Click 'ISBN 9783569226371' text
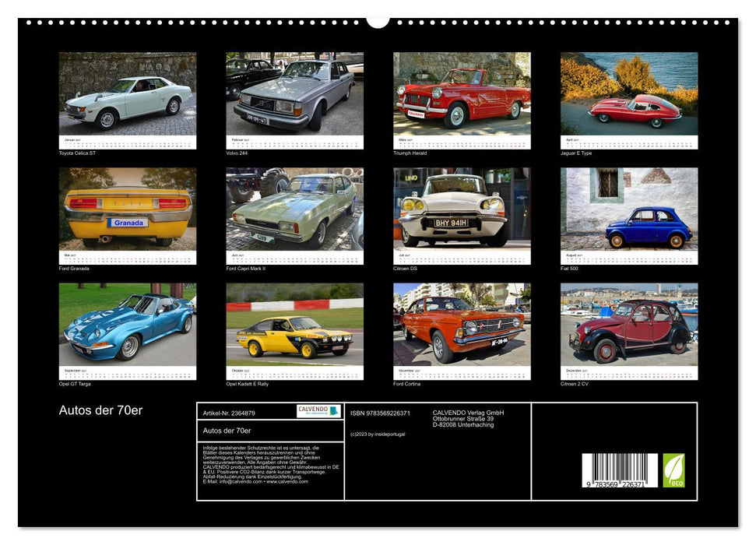The height and width of the screenshot is (545, 756). click(381, 413)
